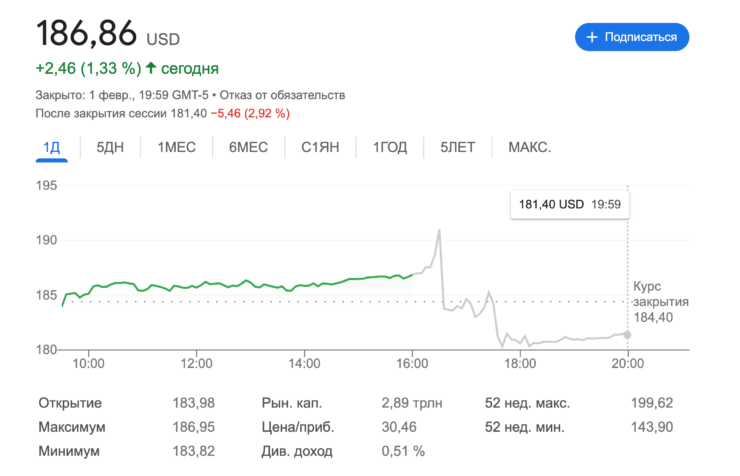Click the 180 axis label

click(46, 350)
